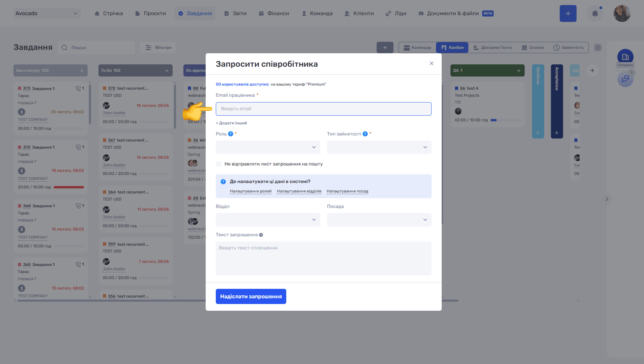The height and width of the screenshot is (364, 644).
Task: Click 50 користувачів доступно link
Action: [242, 84]
